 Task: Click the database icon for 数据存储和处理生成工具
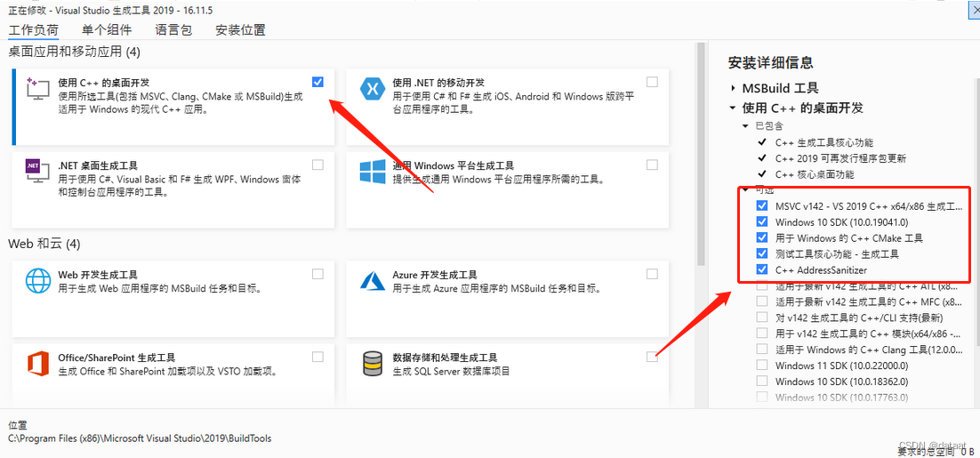pos(373,364)
